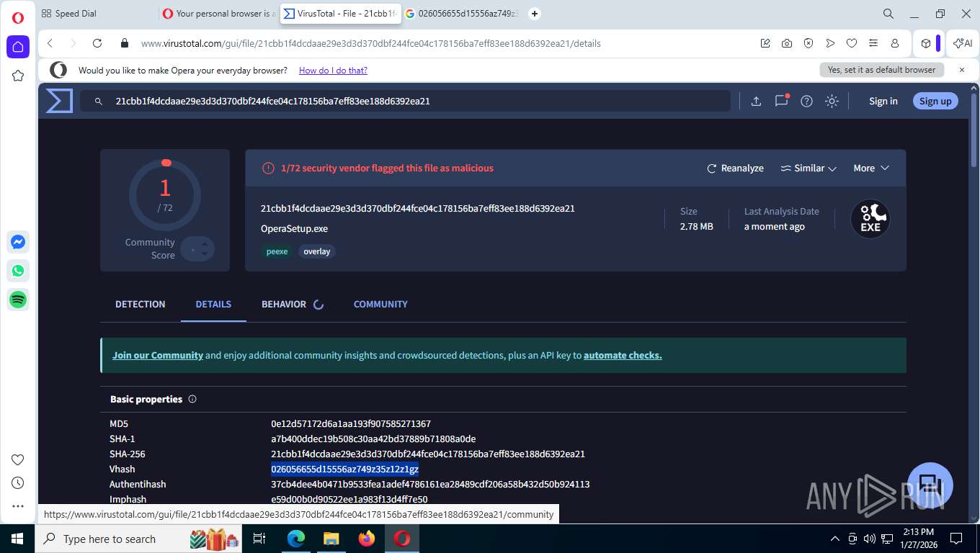
Task: Open the sidebar Bookmarks star icon
Action: (18, 76)
